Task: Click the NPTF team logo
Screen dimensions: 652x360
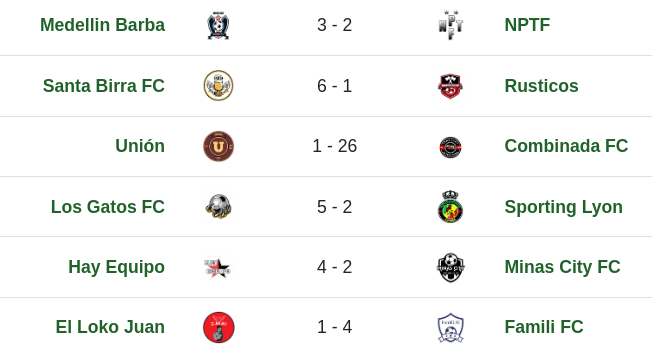Action: 451,25
